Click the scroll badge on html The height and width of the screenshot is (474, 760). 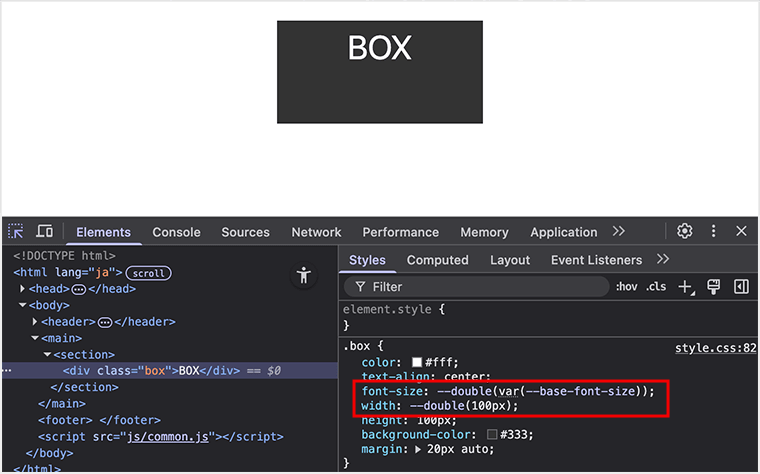[x=148, y=273]
